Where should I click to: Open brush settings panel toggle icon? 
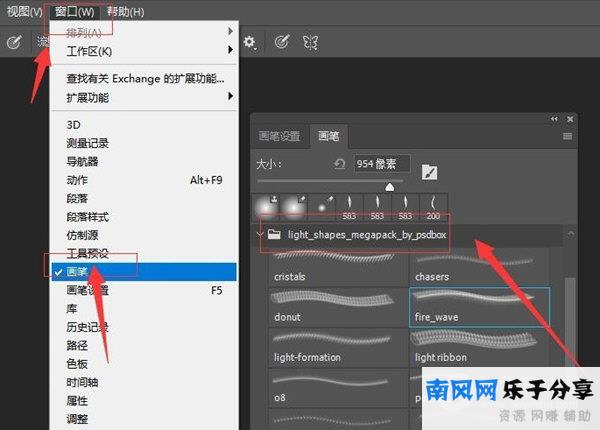pyautogui.click(x=430, y=171)
